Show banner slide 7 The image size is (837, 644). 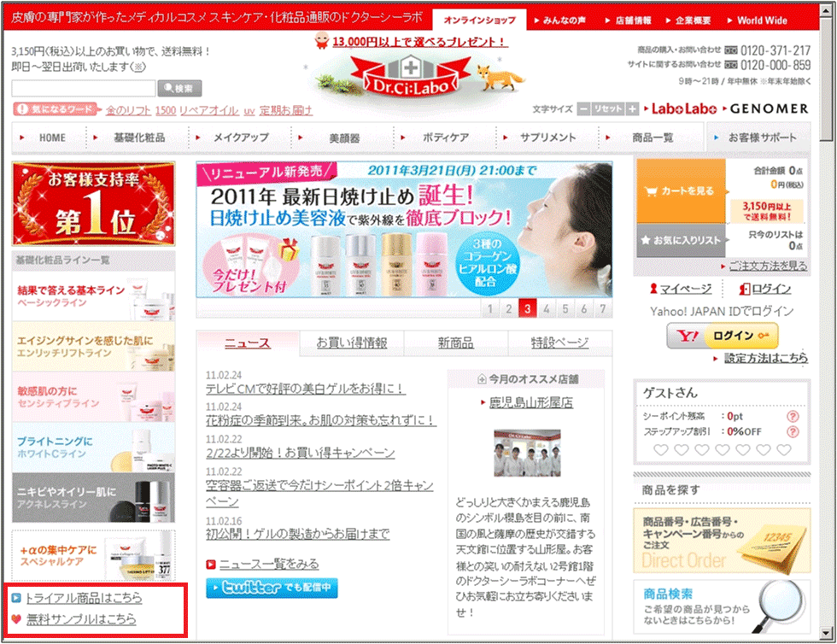603,308
